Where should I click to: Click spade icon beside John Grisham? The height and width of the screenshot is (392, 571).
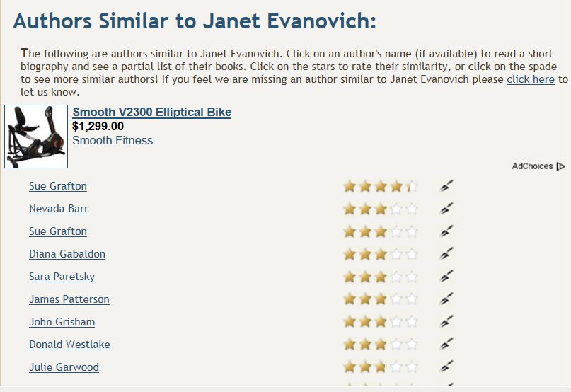pyautogui.click(x=446, y=322)
